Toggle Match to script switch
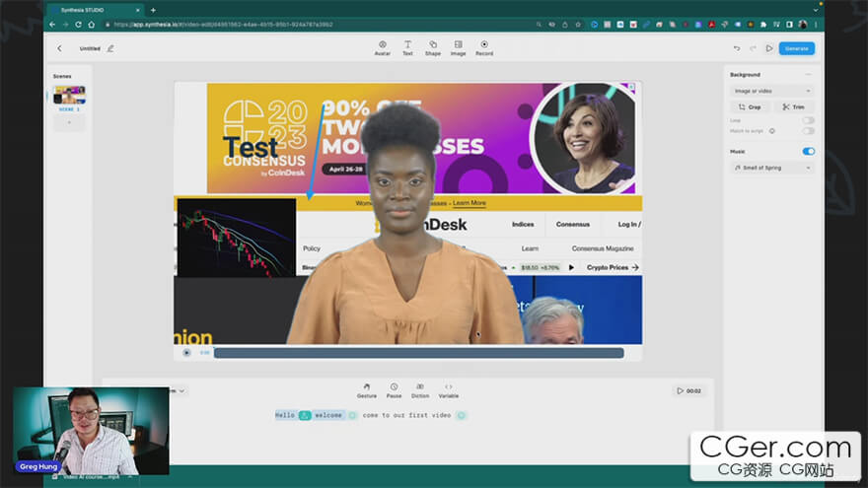This screenshot has width=868, height=488. click(x=808, y=131)
